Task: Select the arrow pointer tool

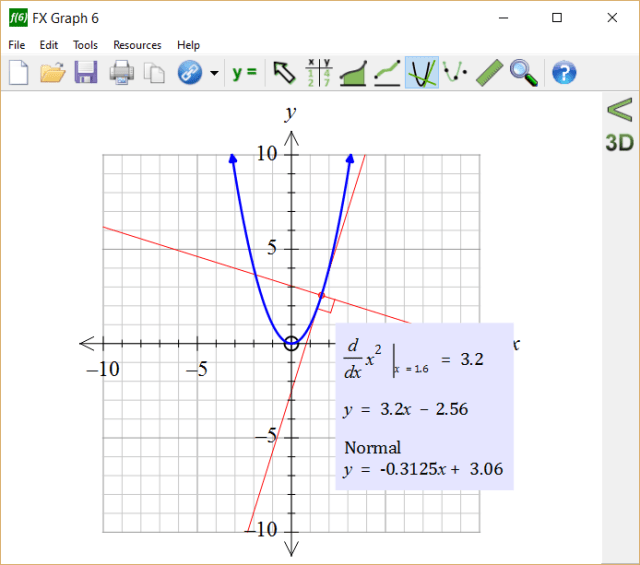Action: pyautogui.click(x=285, y=73)
